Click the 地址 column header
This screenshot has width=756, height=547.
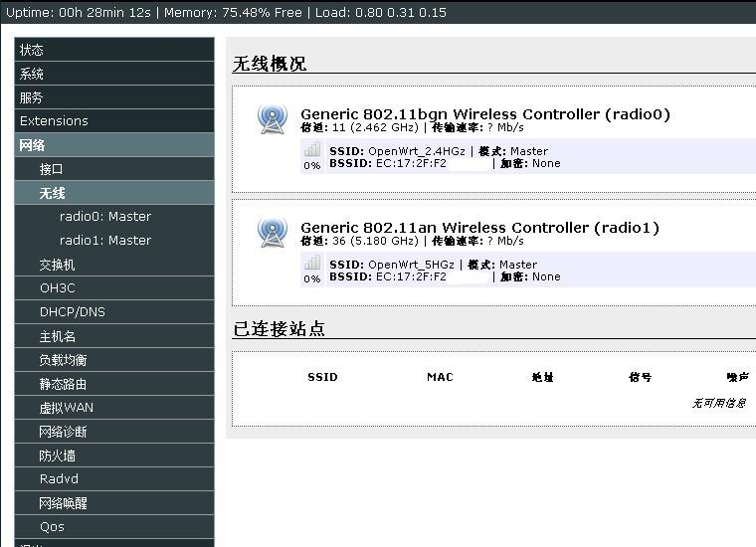pos(542,377)
